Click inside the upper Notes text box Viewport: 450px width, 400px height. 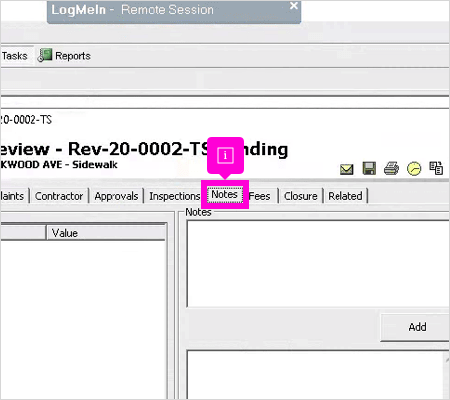point(318,264)
